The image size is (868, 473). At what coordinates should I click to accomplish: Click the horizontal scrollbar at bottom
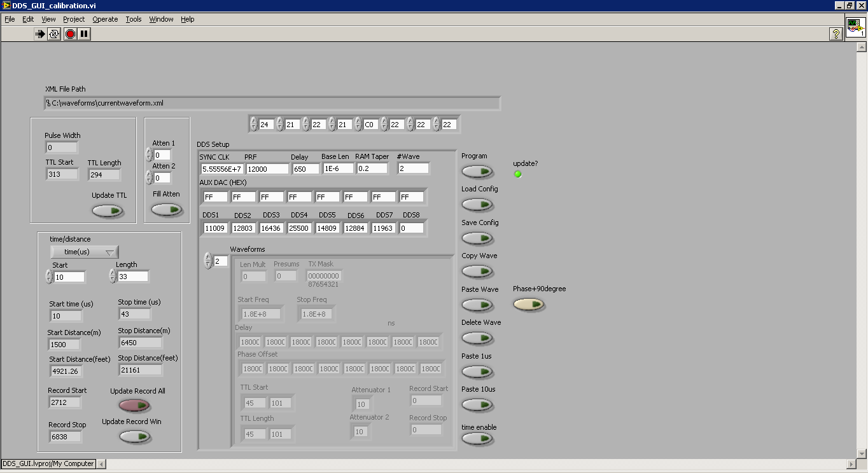click(x=477, y=464)
